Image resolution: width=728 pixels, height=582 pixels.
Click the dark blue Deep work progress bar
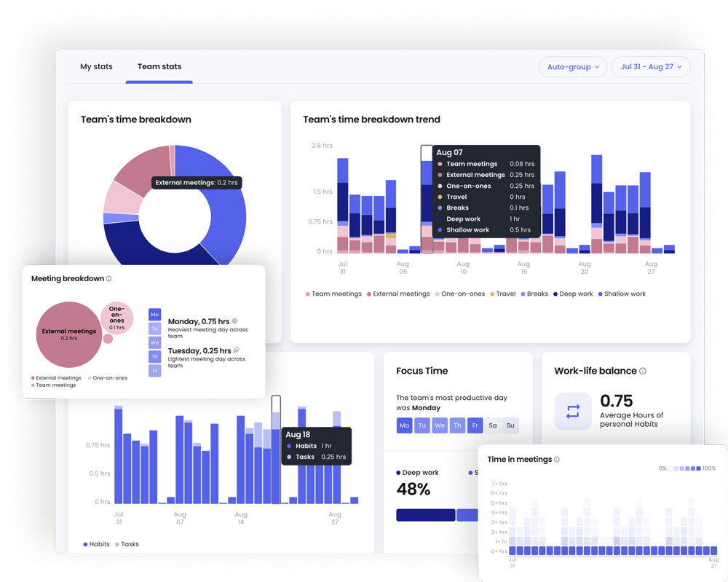pyautogui.click(x=426, y=515)
